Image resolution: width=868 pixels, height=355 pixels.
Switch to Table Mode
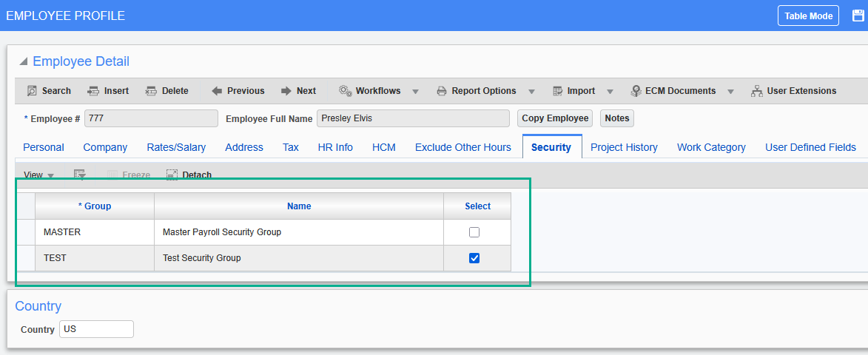808,16
